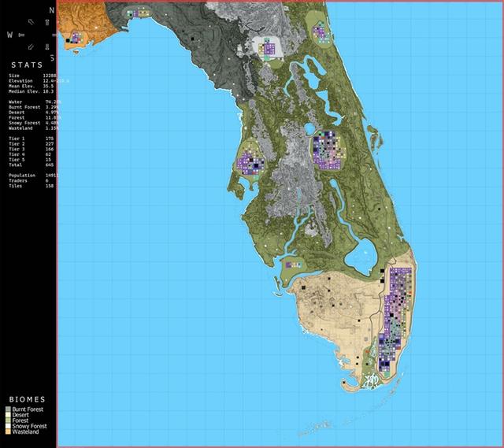Click the compass N letter
Viewport: 504px width, 448px height.
(x=52, y=10)
